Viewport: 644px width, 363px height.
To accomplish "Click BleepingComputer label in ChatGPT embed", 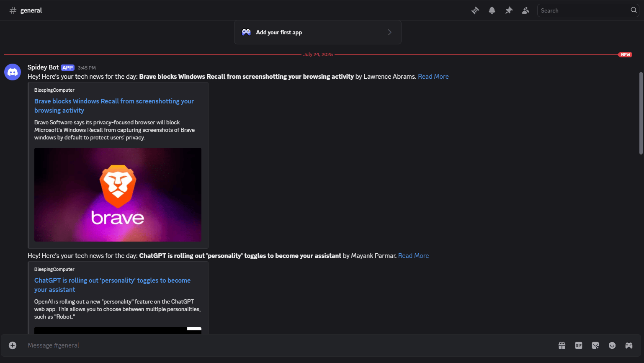I will click(54, 269).
